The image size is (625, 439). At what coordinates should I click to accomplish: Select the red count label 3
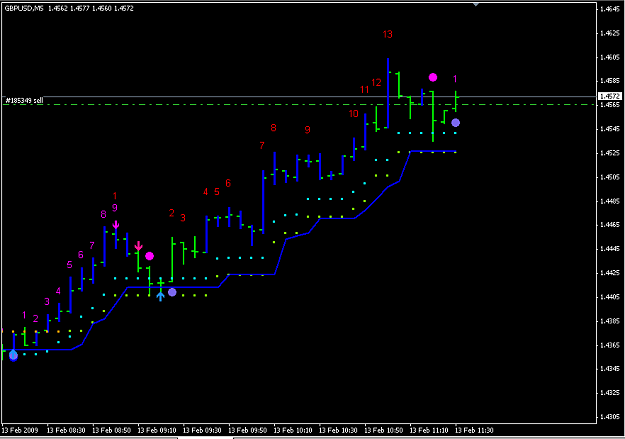click(183, 218)
